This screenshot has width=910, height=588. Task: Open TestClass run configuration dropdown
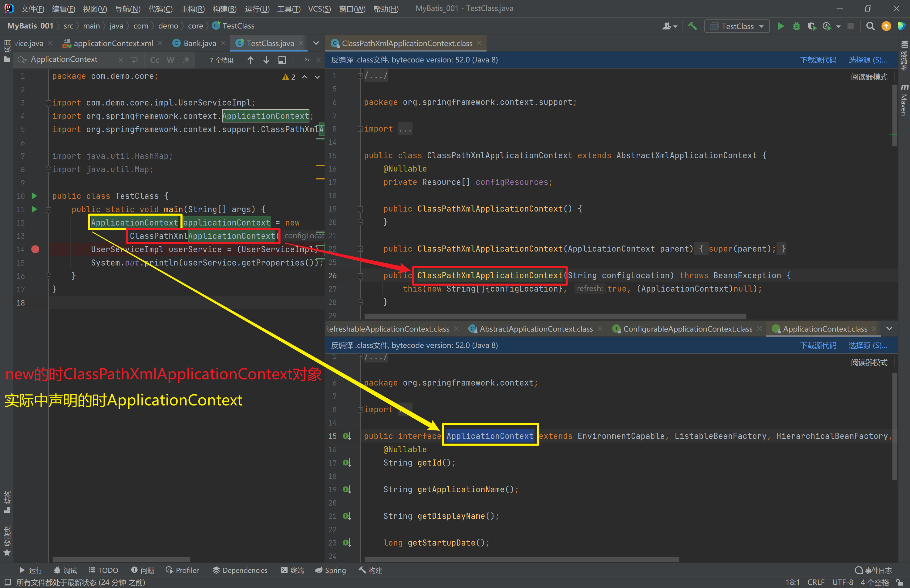737,26
